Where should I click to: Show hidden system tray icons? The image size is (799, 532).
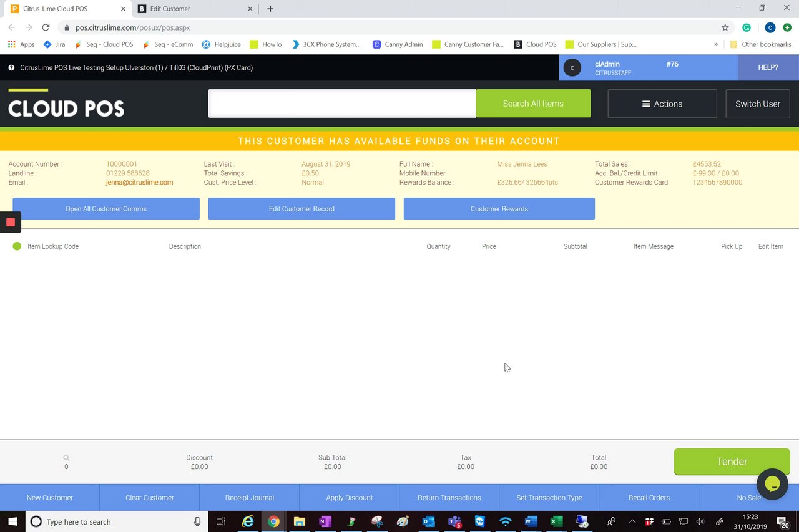[632, 521]
